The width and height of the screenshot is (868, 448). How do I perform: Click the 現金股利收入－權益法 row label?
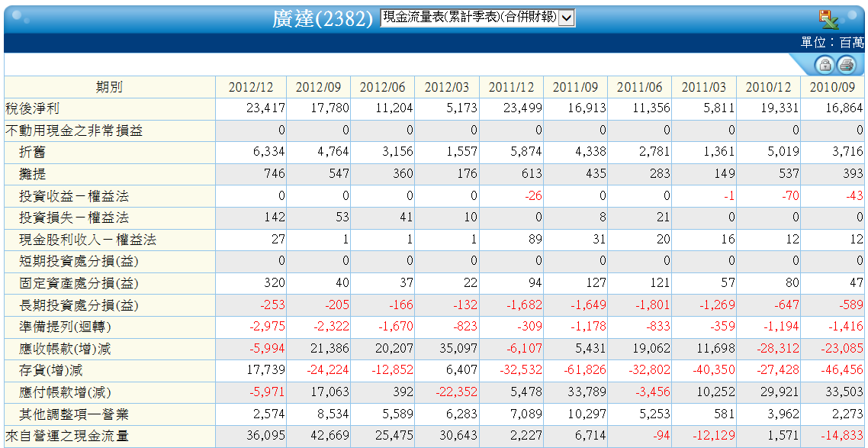pos(88,239)
